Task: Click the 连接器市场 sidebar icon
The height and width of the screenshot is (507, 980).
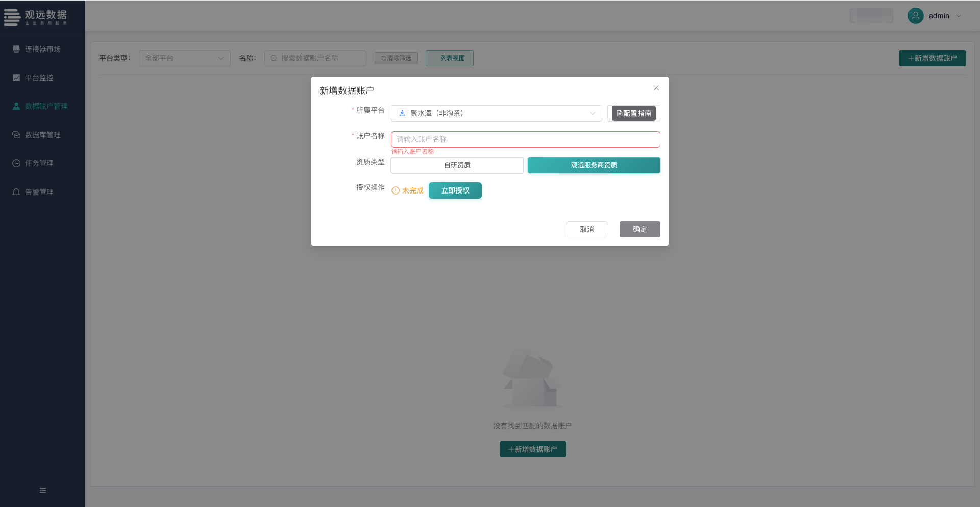Action: [16, 49]
